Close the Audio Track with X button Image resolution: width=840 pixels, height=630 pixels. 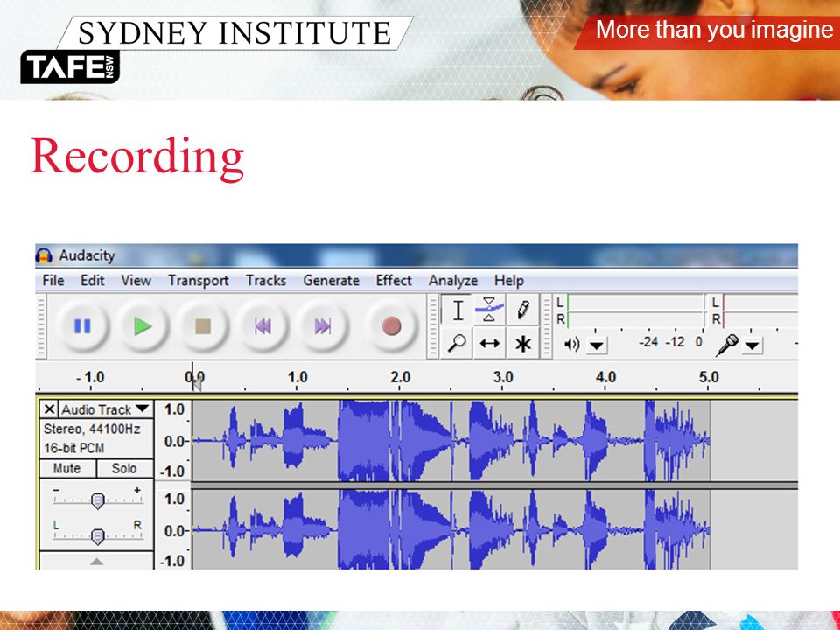(49, 409)
